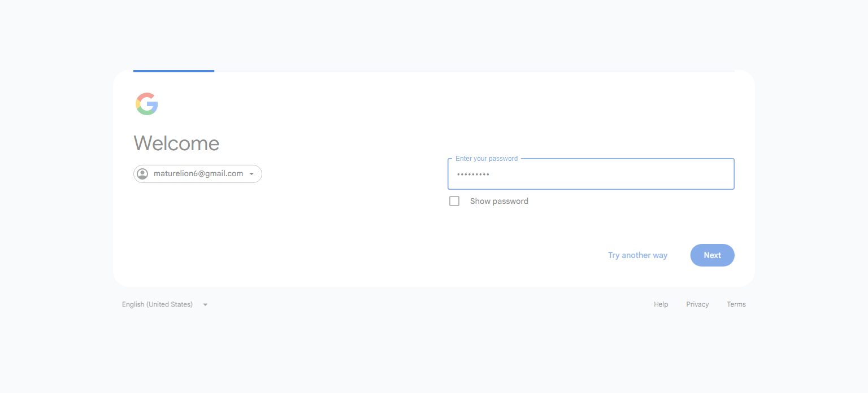Focus the Enter your password field

591,174
